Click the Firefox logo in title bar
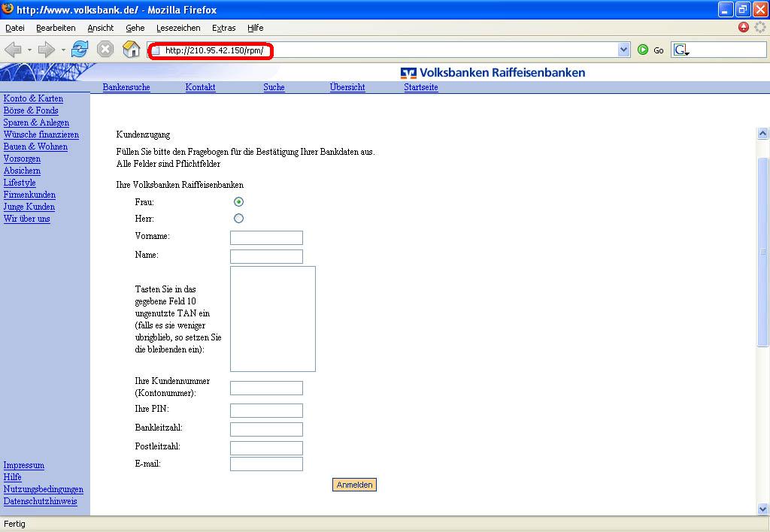This screenshot has width=770, height=532. (8, 8)
